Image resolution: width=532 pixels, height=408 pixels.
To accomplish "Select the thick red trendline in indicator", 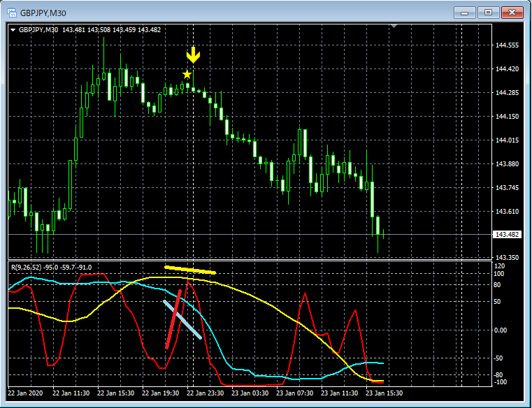I will point(173,319).
